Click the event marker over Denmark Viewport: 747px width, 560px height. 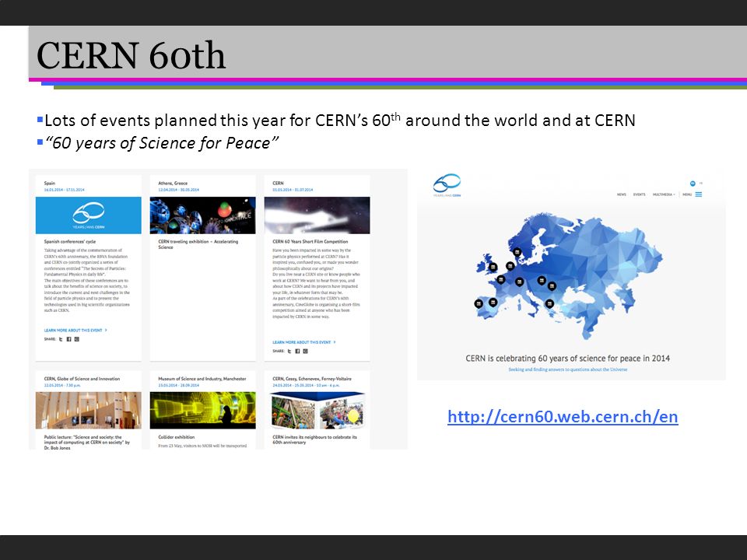point(517,252)
